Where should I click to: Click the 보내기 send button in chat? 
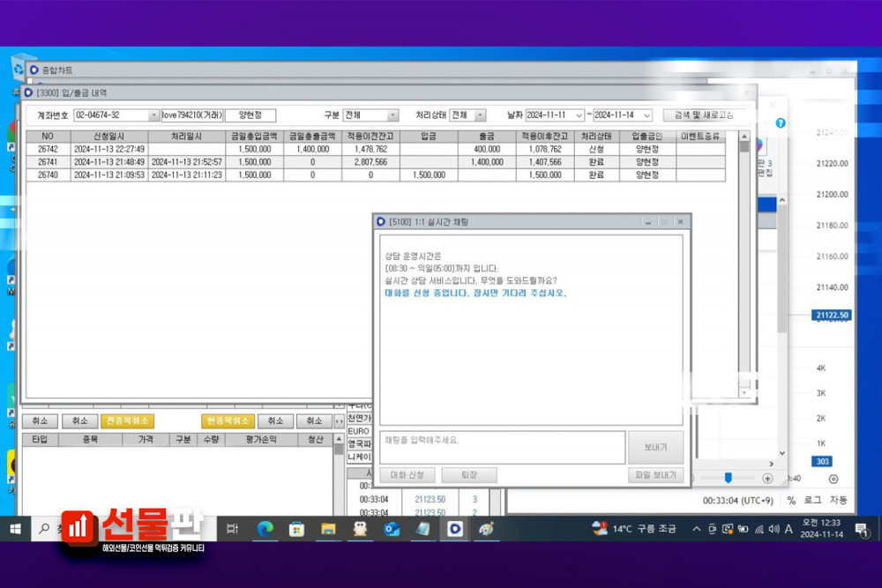[655, 447]
